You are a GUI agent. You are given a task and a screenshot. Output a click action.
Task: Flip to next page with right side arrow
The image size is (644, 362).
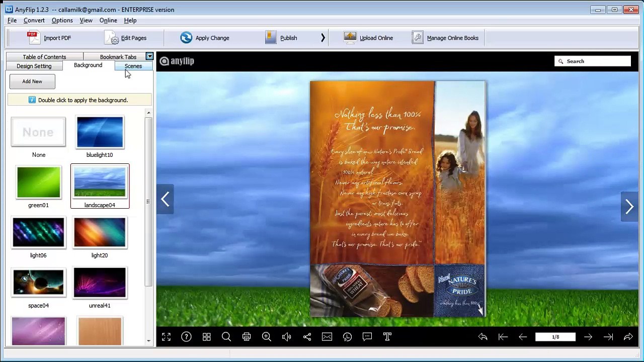click(x=629, y=207)
